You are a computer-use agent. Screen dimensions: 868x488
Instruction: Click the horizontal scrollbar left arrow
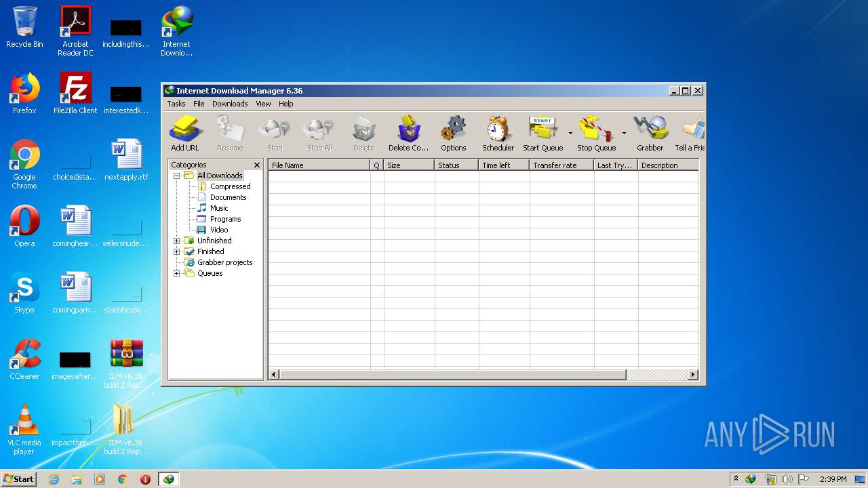point(274,374)
